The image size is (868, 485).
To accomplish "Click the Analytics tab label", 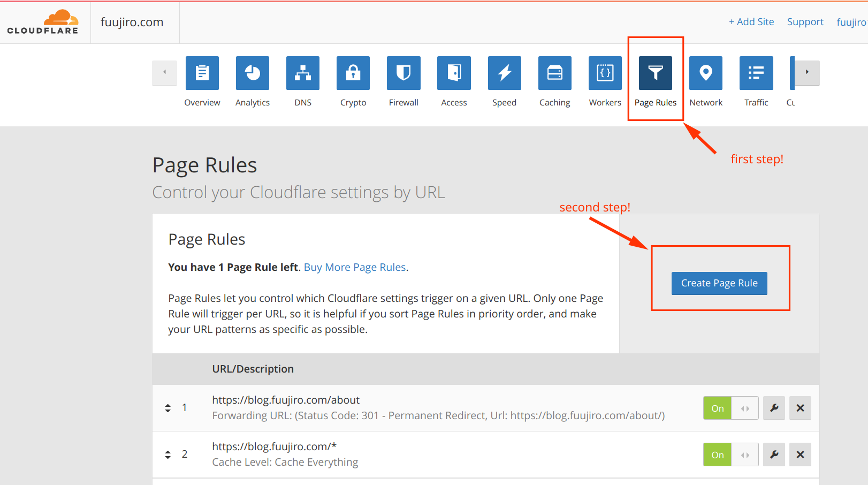I will [253, 102].
